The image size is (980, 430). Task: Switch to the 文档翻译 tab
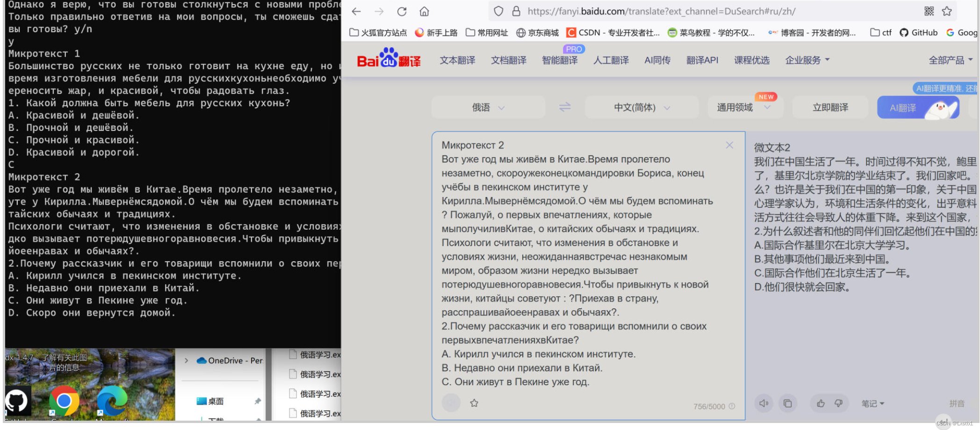508,60
